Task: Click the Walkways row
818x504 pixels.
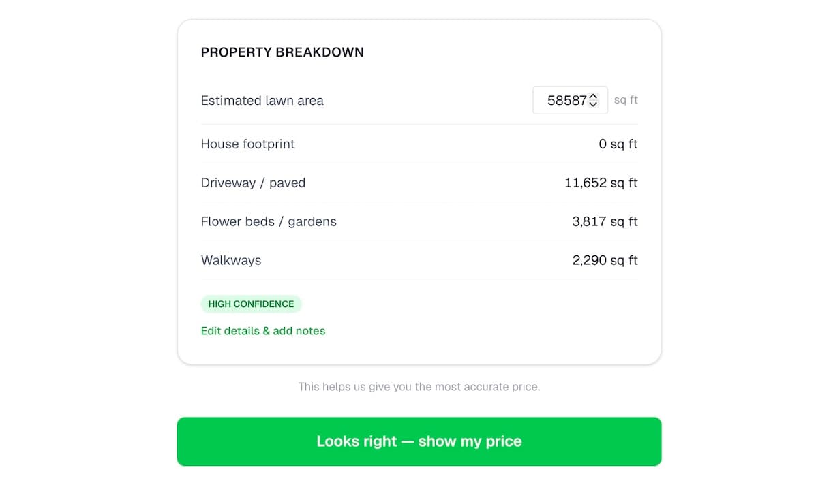Action: click(x=419, y=261)
